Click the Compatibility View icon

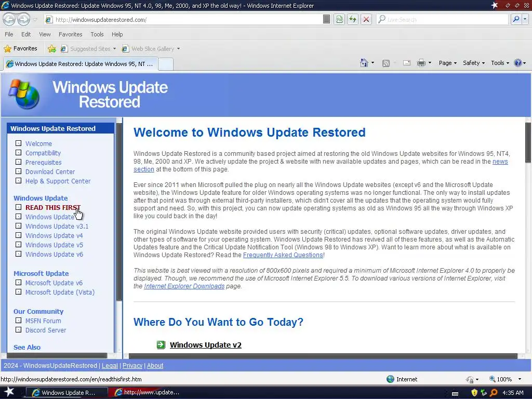click(339, 19)
